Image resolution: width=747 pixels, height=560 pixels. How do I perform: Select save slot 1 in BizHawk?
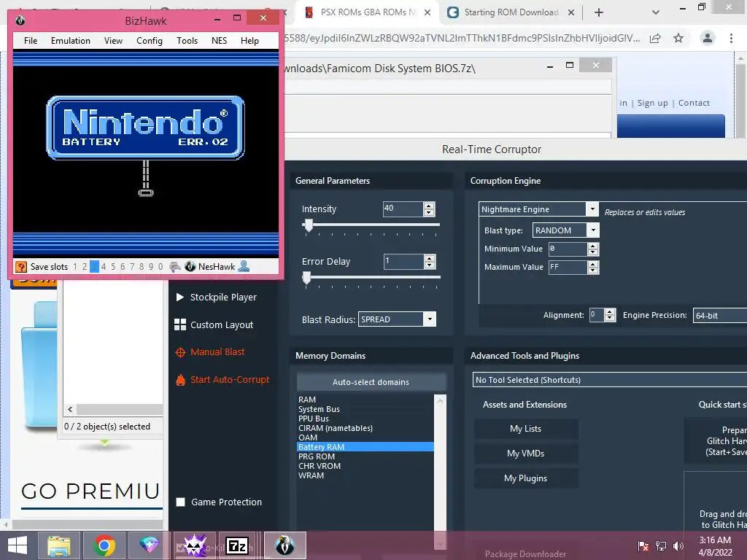[75, 267]
